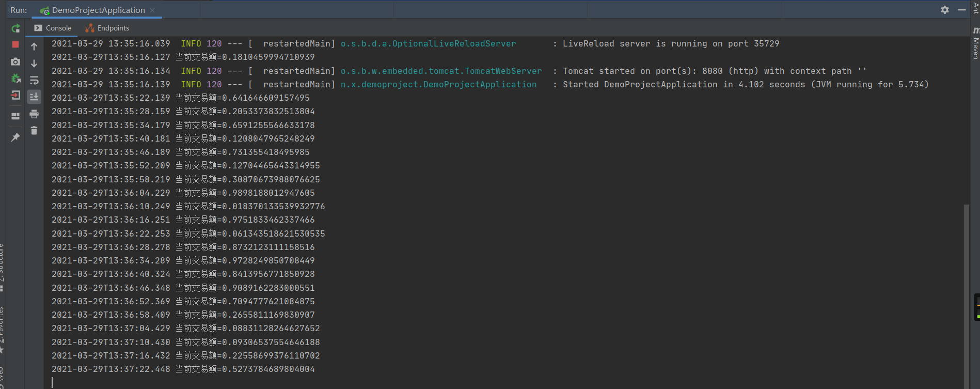
Task: Click the red-arrow exit icon
Action: [15, 96]
